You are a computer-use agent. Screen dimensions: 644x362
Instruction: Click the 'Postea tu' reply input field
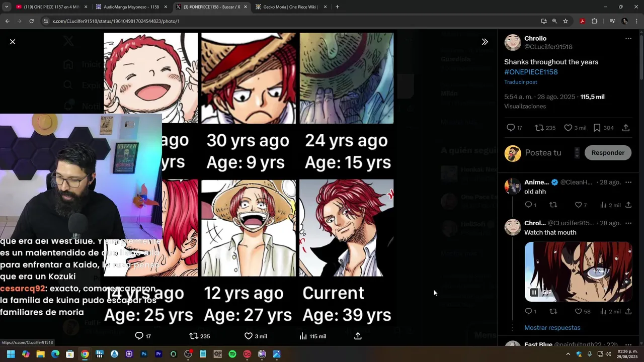[543, 153]
